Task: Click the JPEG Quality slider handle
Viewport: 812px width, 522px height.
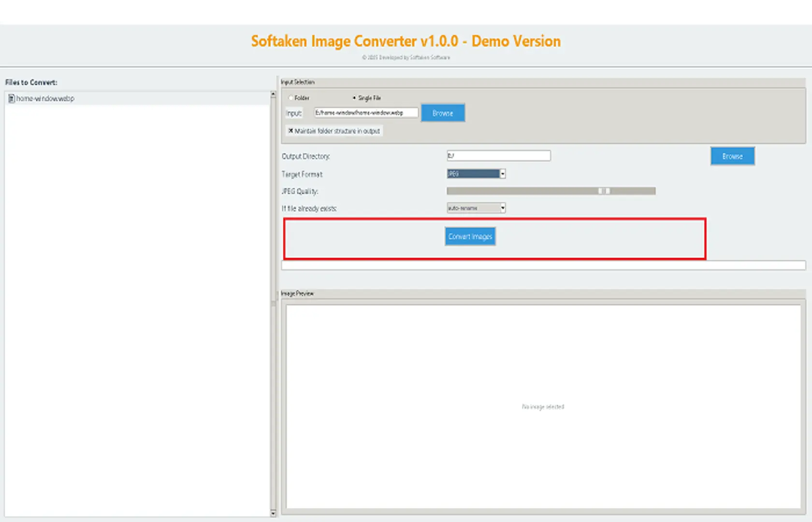Action: point(604,191)
